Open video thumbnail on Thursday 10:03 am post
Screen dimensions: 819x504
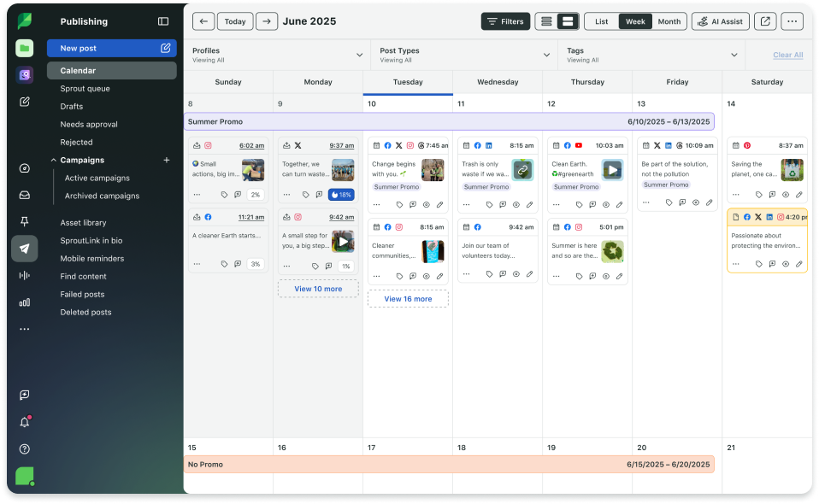click(611, 169)
